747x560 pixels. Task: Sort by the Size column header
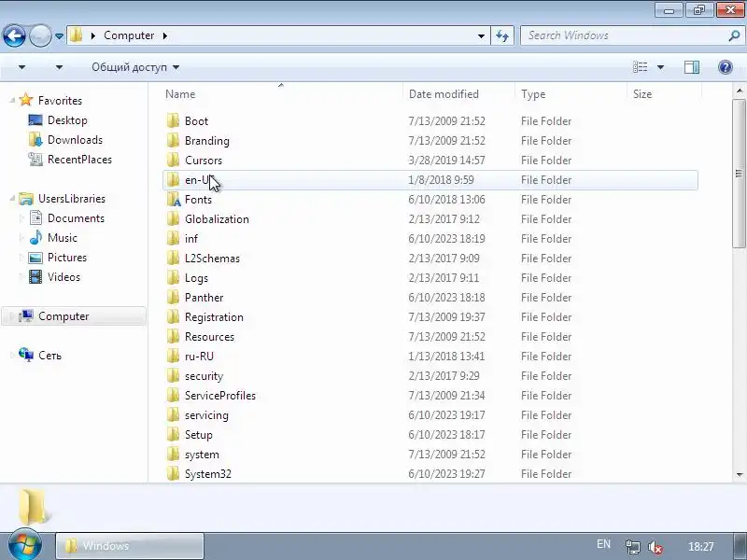(x=641, y=94)
